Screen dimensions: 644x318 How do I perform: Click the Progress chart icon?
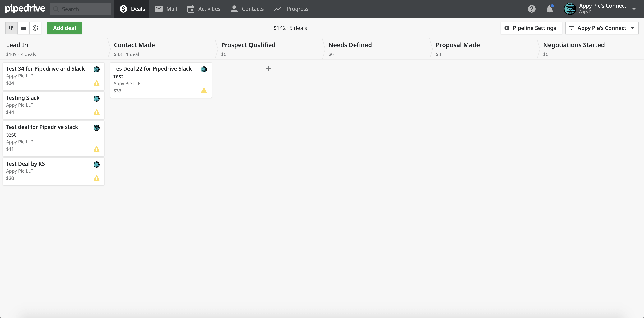tap(278, 8)
